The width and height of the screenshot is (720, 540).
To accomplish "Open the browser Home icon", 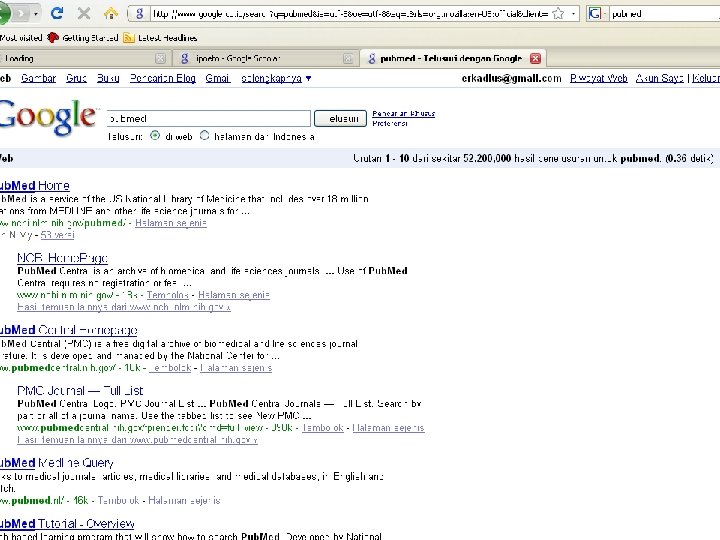I will pos(111,13).
